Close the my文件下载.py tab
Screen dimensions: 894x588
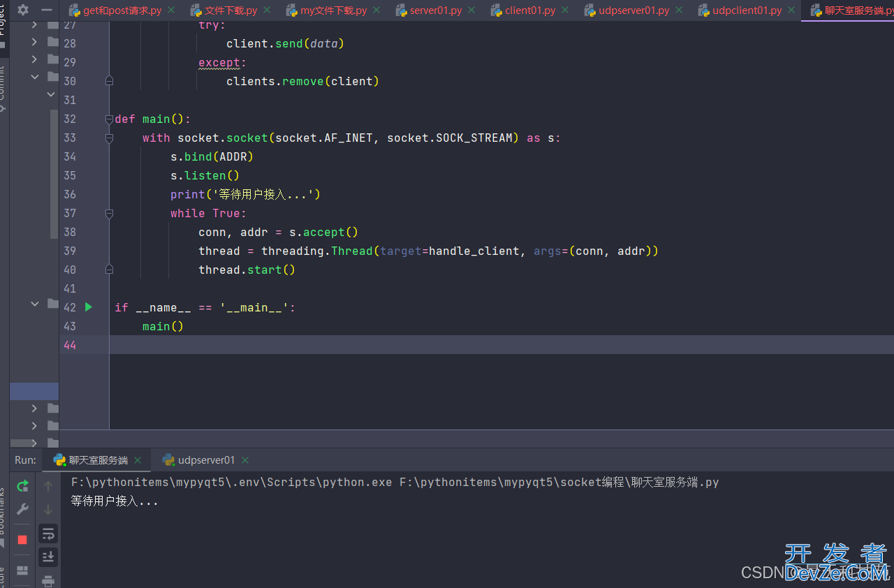(377, 10)
